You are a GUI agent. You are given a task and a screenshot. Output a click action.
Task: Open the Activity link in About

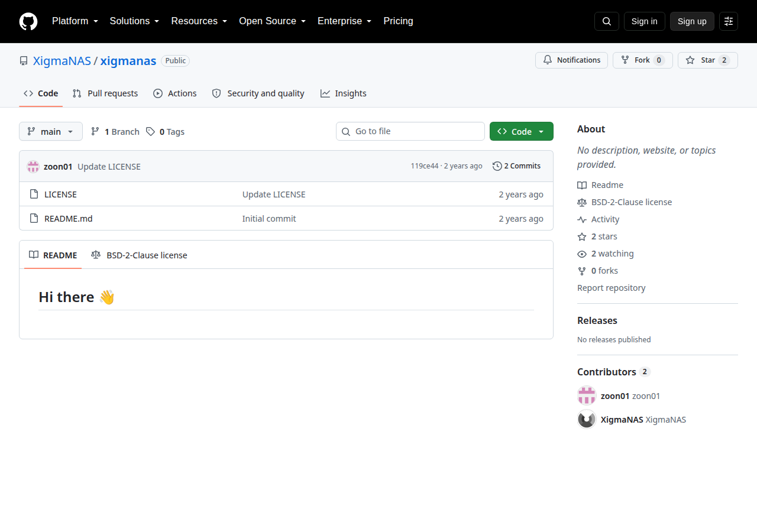(599, 219)
